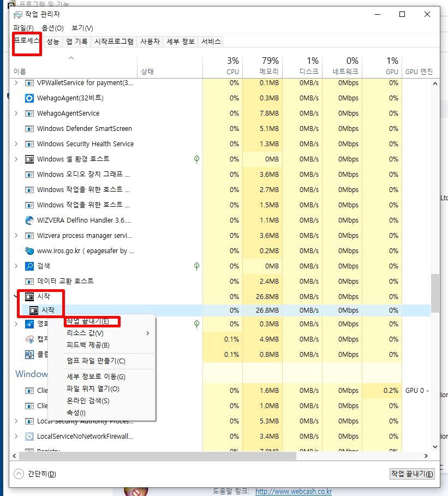Click the vertical scrollbar down arrow
The width and height of the screenshot is (448, 496).
pos(435,447)
